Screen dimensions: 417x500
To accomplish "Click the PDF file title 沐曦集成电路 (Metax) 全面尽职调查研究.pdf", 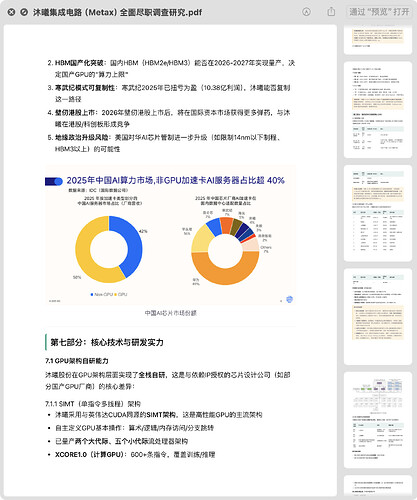I will coord(117,13).
